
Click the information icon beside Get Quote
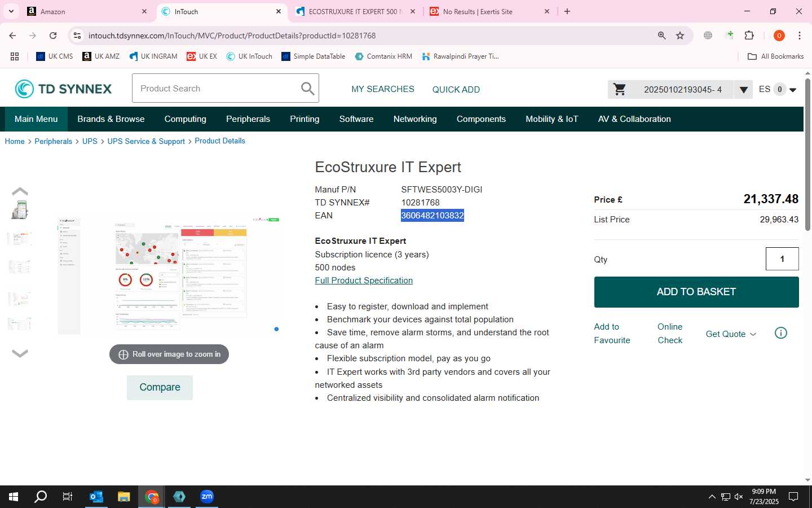781,333
